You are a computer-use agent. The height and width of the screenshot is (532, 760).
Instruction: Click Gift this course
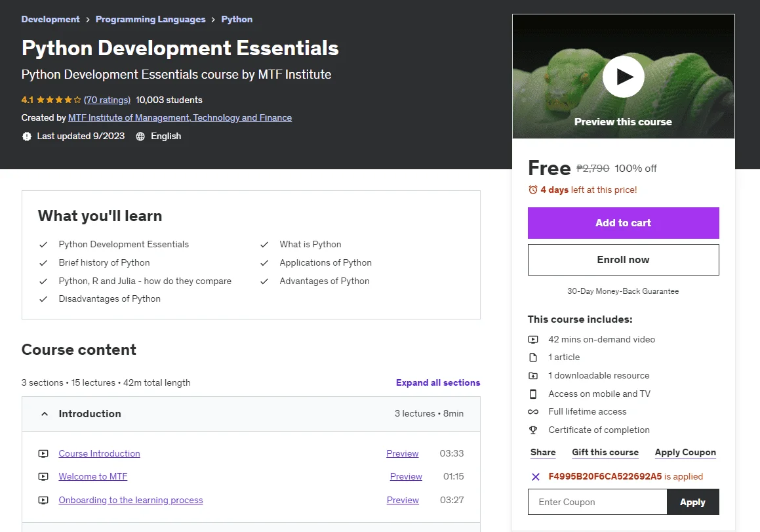click(605, 453)
